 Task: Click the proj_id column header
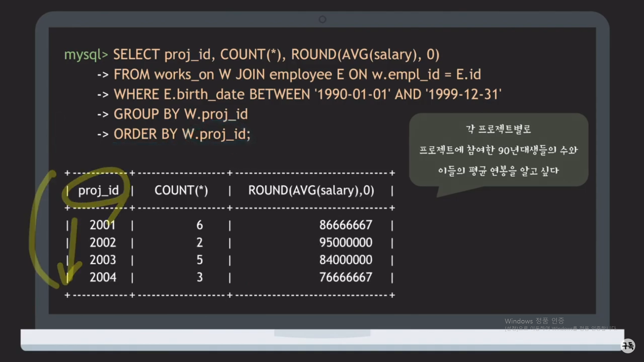[98, 190]
